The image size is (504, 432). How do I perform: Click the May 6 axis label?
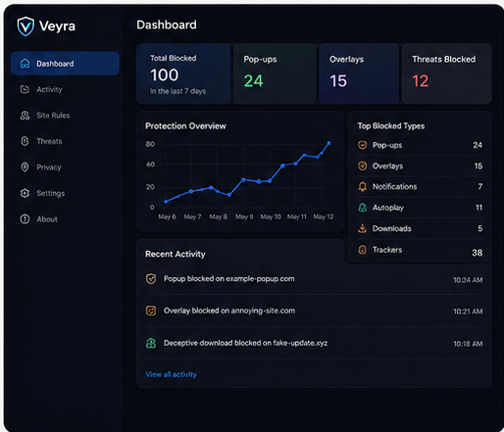coord(167,216)
